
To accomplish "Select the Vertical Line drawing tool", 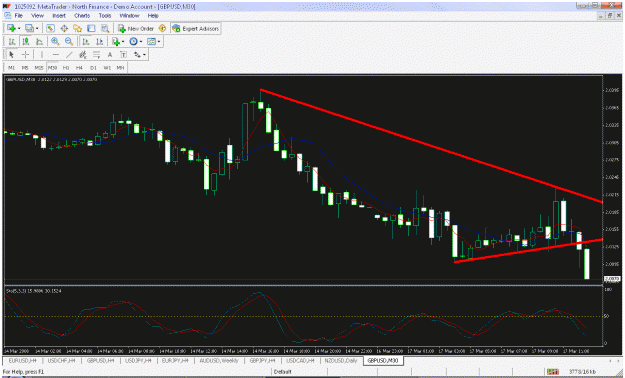I will pos(41,55).
